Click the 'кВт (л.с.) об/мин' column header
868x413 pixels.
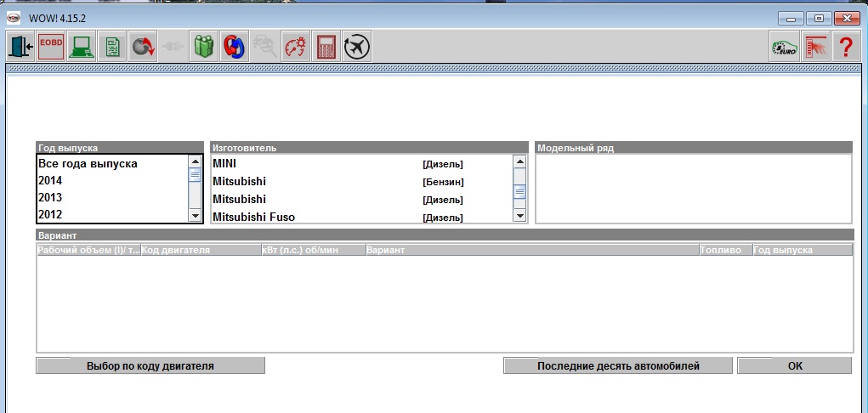[x=314, y=250]
